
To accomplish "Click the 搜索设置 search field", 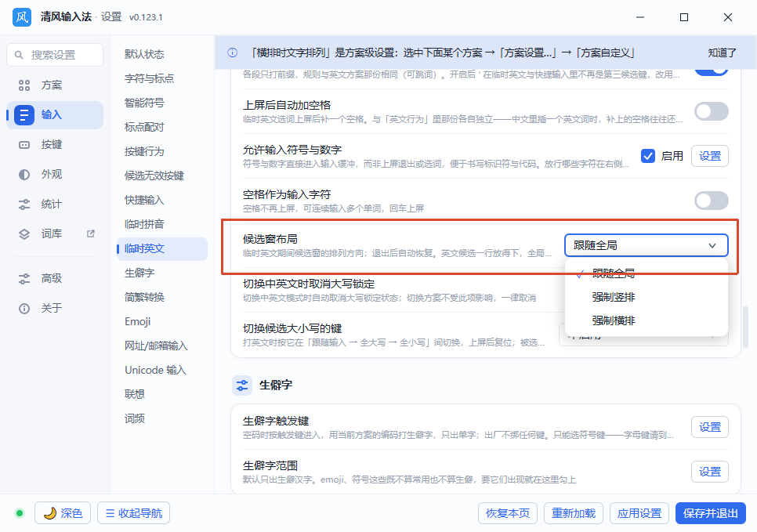I will [x=55, y=55].
